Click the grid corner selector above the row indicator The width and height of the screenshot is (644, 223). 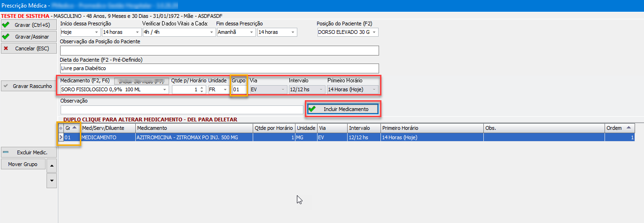(60, 128)
